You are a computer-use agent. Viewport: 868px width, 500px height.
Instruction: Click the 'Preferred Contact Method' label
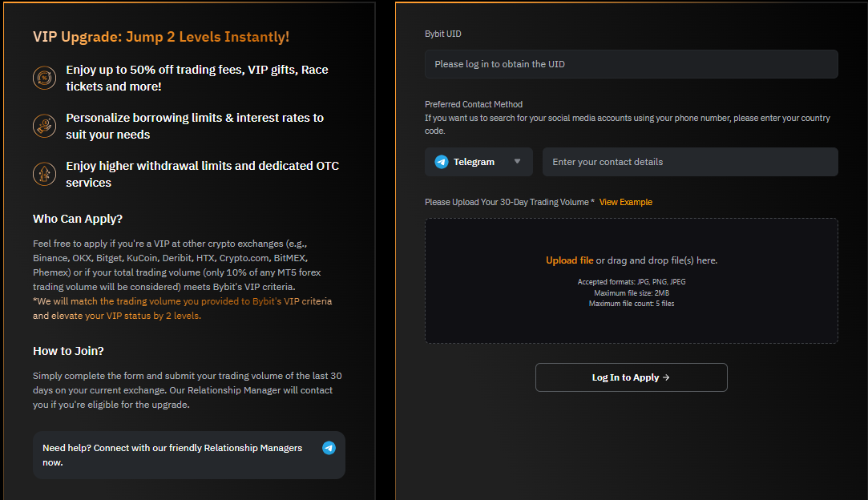474,104
